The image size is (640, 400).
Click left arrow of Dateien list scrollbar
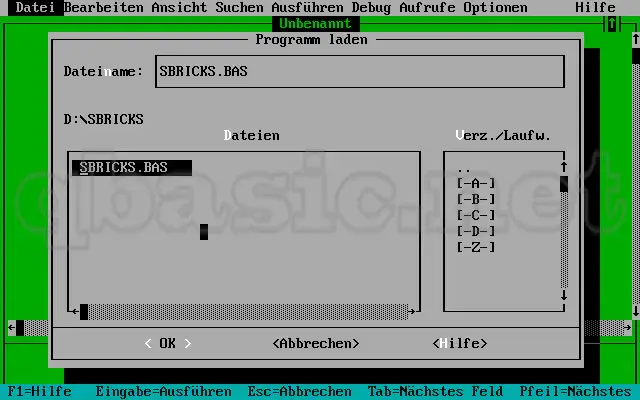75,311
